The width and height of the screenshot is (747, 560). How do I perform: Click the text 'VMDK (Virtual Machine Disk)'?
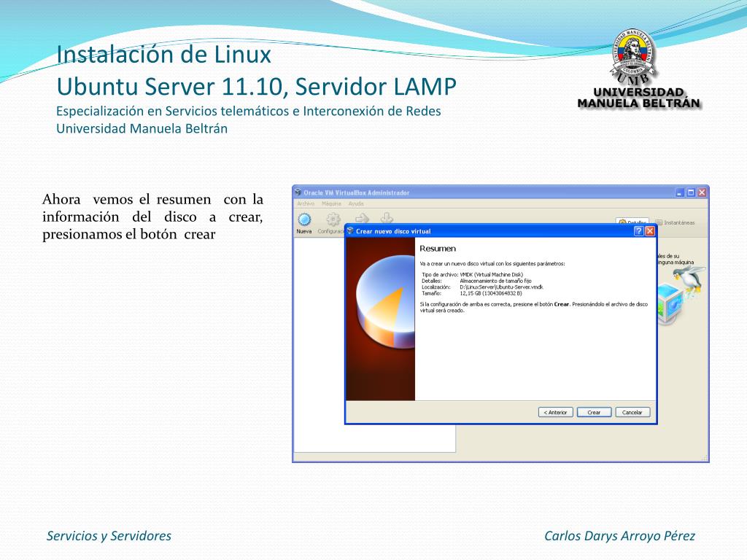point(491,275)
